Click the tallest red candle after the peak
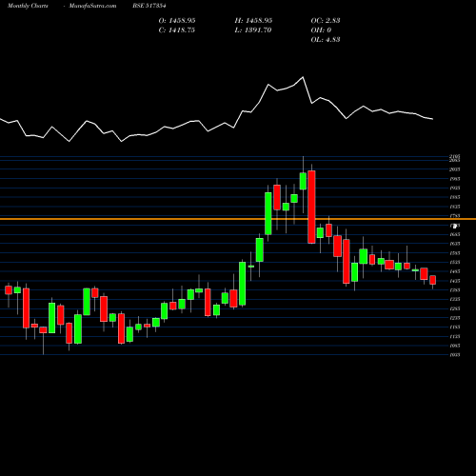476x476 pixels. [x=311, y=207]
